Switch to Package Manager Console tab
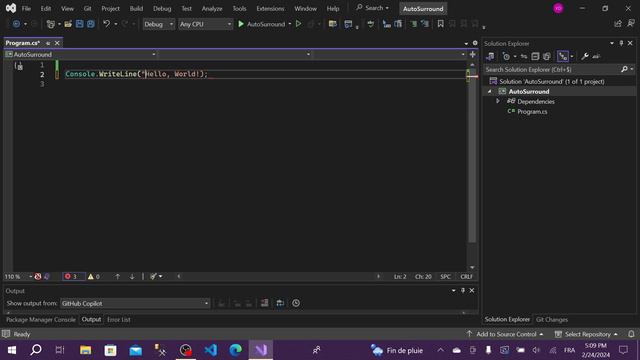This screenshot has height=360, width=640. [x=41, y=320]
